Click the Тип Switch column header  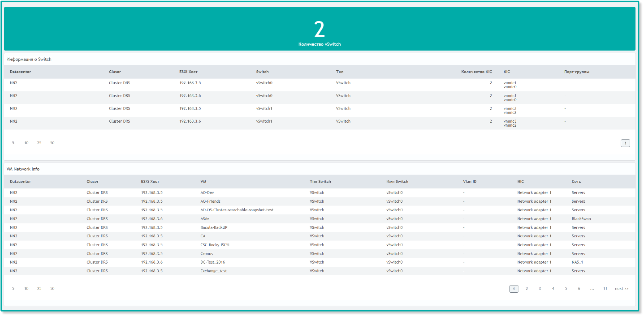click(x=320, y=182)
